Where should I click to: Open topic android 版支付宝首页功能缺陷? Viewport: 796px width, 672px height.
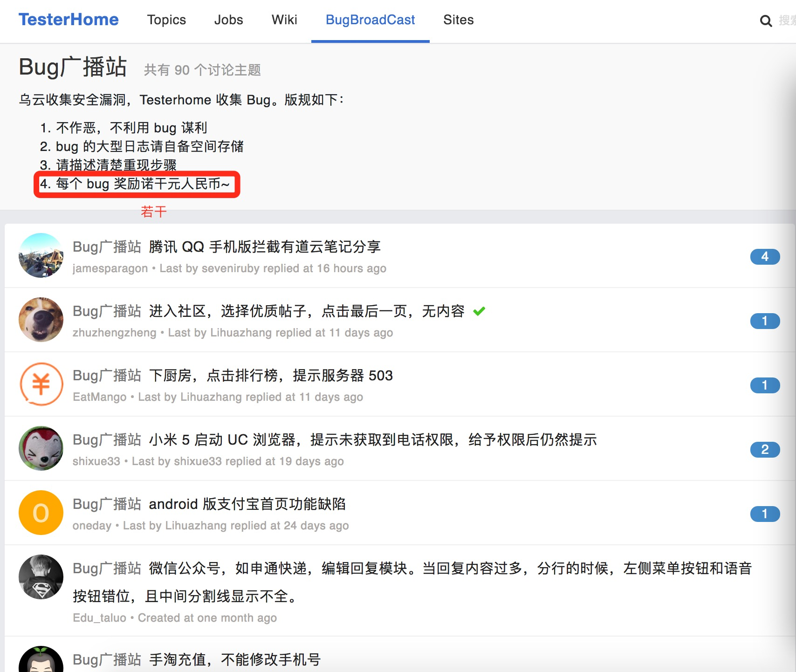click(247, 504)
